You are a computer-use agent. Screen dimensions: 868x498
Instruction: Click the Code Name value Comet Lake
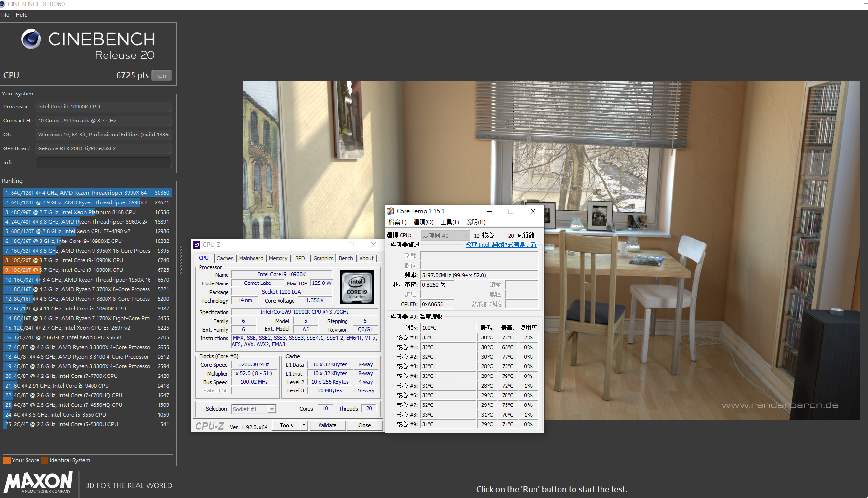[x=257, y=283]
